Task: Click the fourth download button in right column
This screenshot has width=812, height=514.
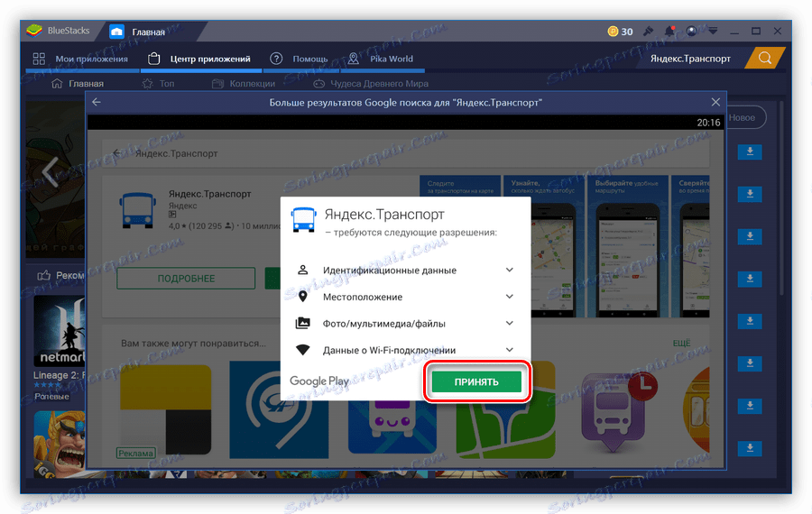Action: point(750,279)
